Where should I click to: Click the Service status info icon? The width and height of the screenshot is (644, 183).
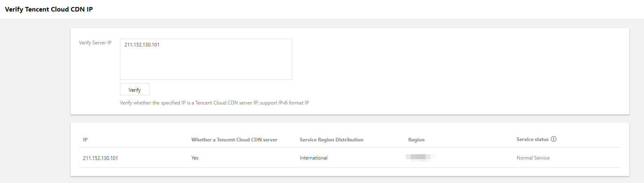tap(554, 139)
